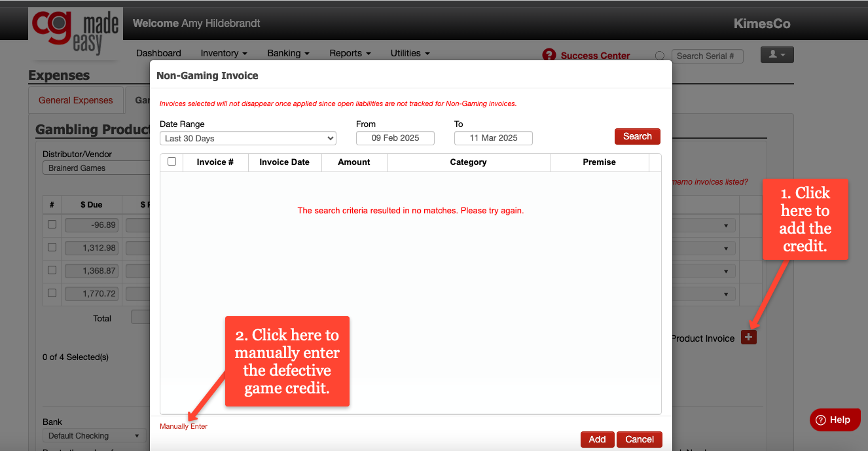The width and height of the screenshot is (868, 451).
Task: Expand the Inventory menu
Action: [224, 53]
